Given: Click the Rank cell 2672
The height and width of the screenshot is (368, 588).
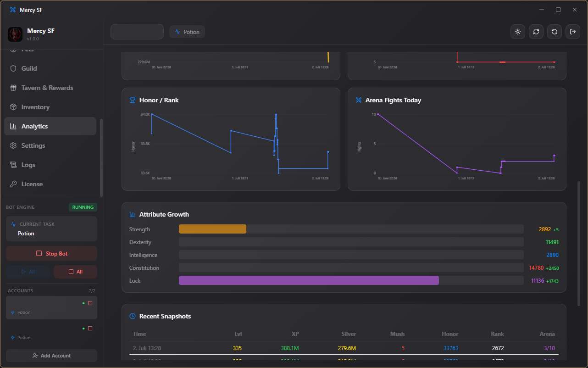Looking at the screenshot, I should pos(498,348).
